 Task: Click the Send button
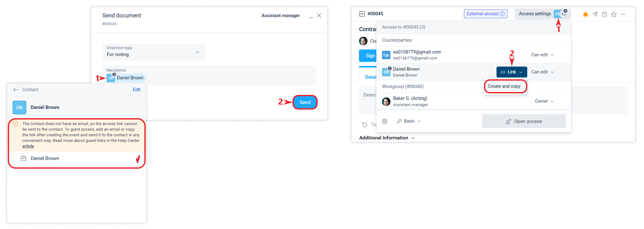pyautogui.click(x=305, y=102)
